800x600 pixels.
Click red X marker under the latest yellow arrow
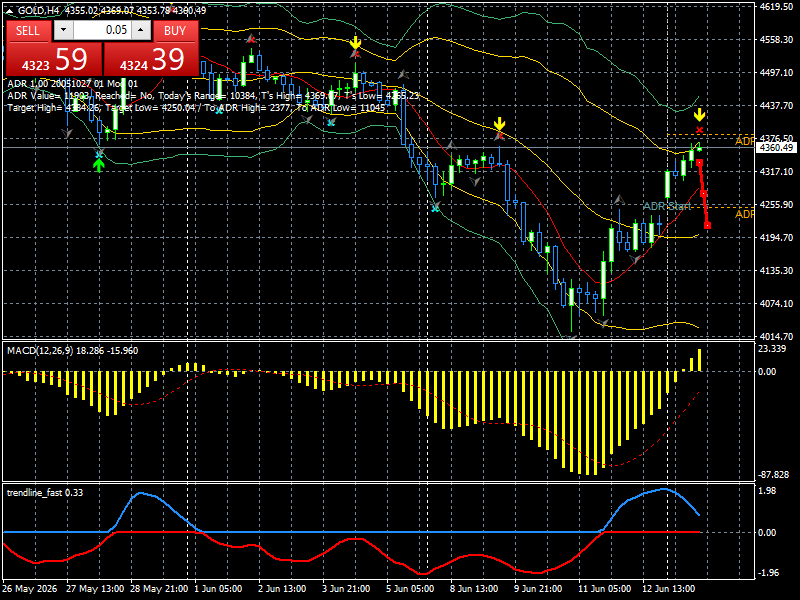coord(699,131)
